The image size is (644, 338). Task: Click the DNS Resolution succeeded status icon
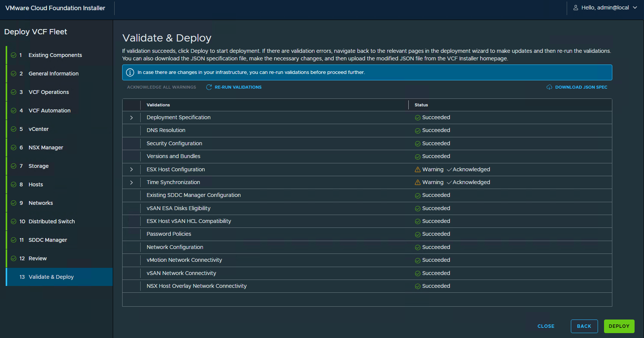(x=418, y=131)
